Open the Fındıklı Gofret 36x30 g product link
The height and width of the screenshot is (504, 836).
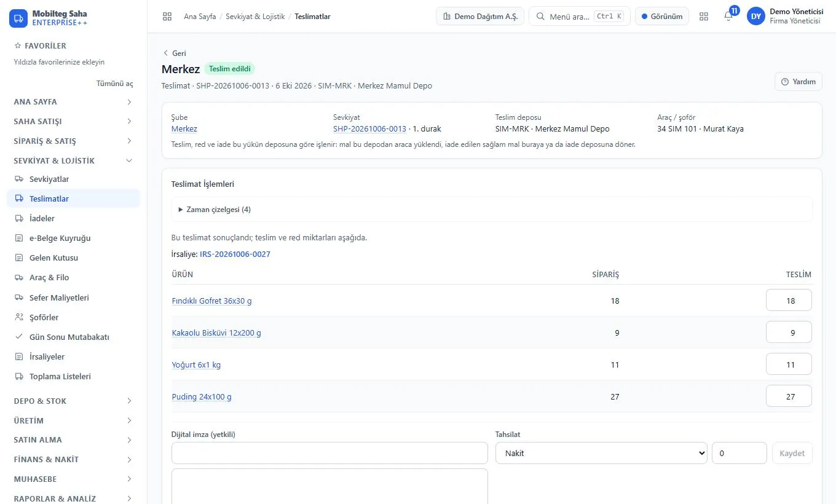coord(211,301)
